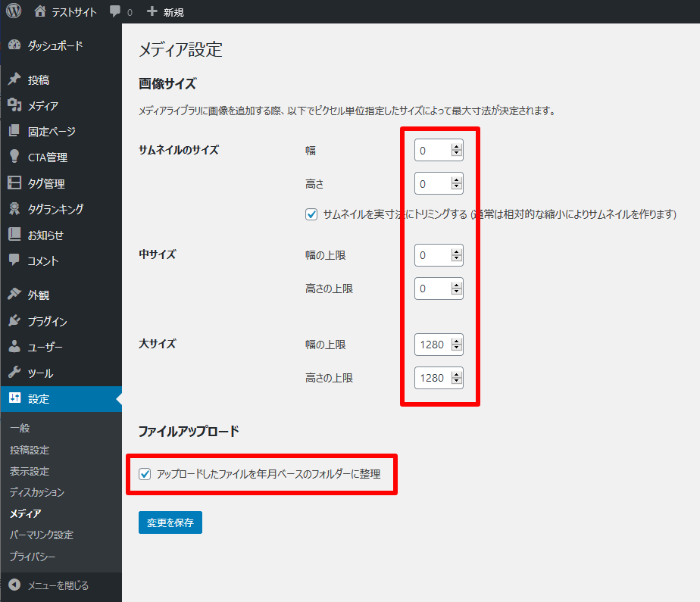700x602 pixels.
Task: Open the プラグイン menu label
Action: [x=47, y=321]
